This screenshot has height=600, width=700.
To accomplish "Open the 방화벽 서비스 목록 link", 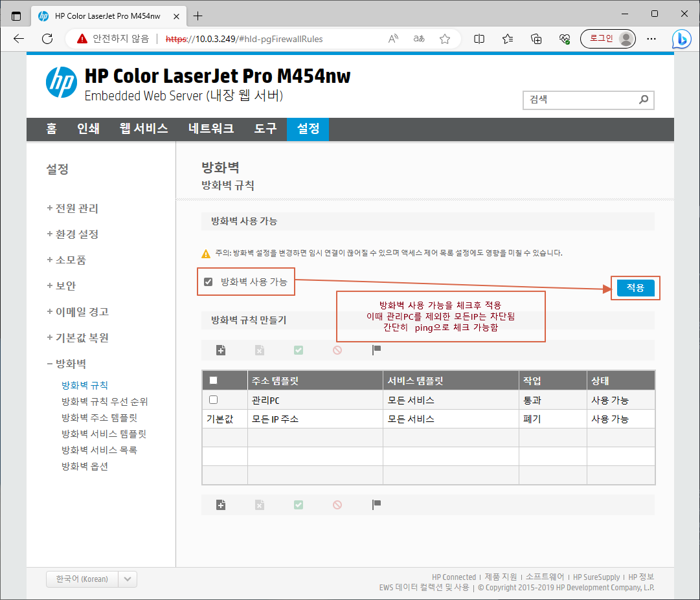I will tap(100, 450).
